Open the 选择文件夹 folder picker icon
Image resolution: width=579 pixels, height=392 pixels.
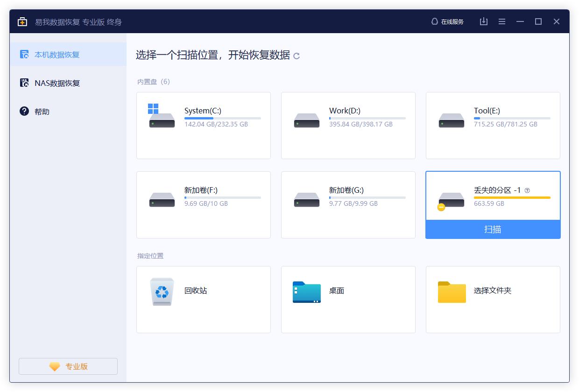451,291
